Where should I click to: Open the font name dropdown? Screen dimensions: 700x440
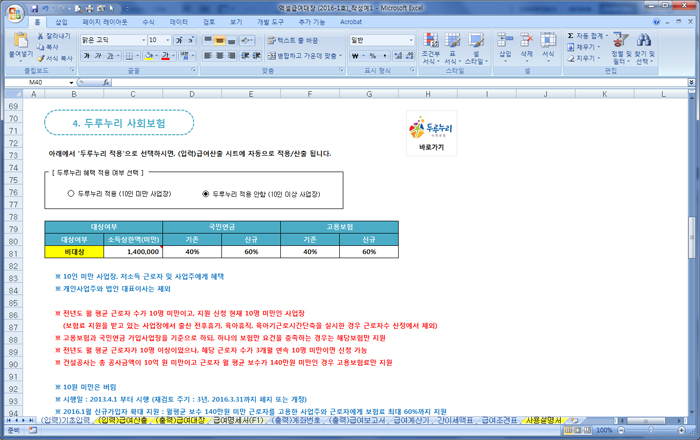(144, 40)
